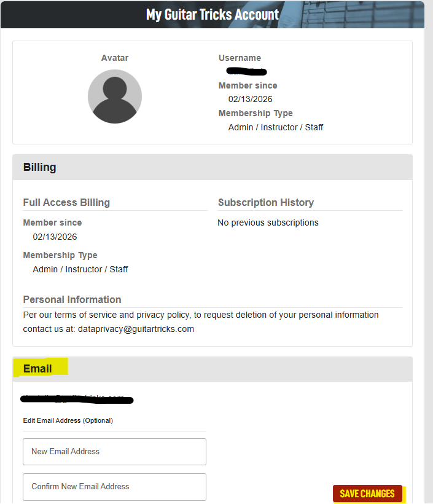This screenshot has height=504, width=433.
Task: Click the Full Access Billing heading
Action: tap(66, 202)
